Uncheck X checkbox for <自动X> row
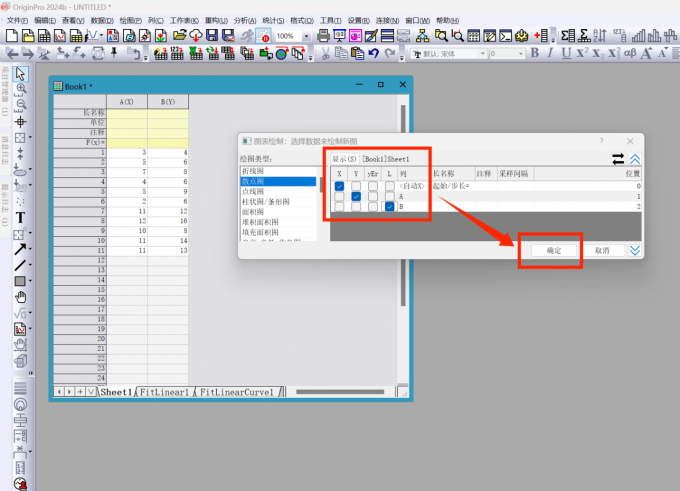This screenshot has height=491, width=680. 339,186
